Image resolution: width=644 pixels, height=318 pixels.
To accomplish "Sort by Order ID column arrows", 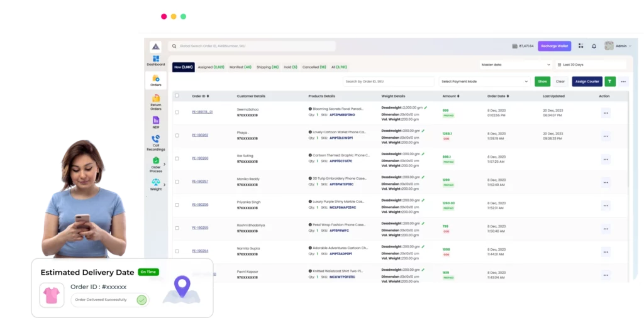I will click(208, 96).
